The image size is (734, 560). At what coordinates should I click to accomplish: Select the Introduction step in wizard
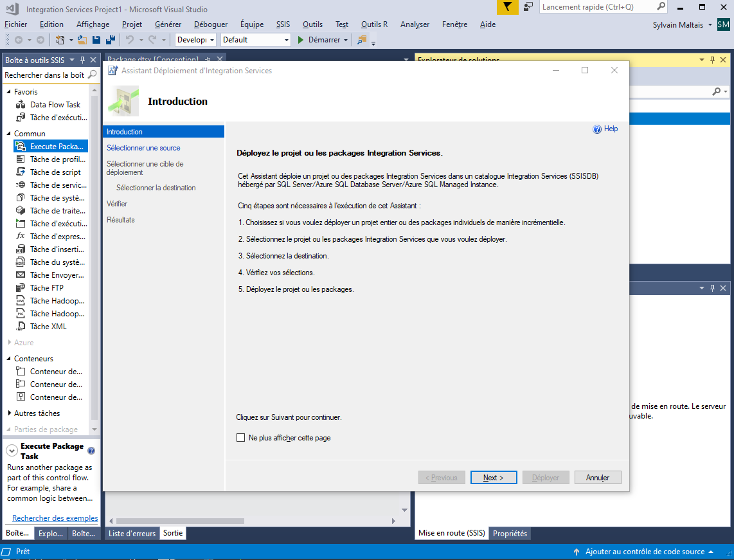coord(163,132)
